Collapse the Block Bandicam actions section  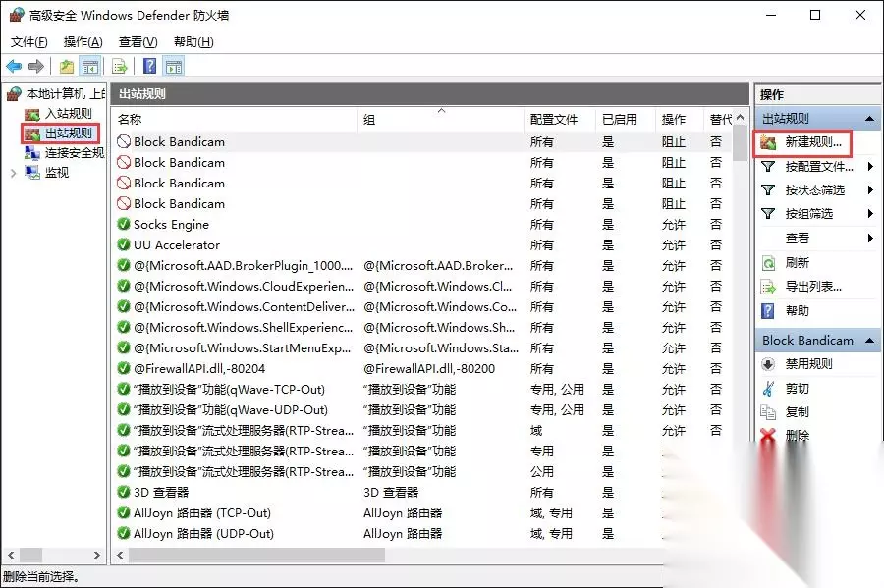coord(869,341)
